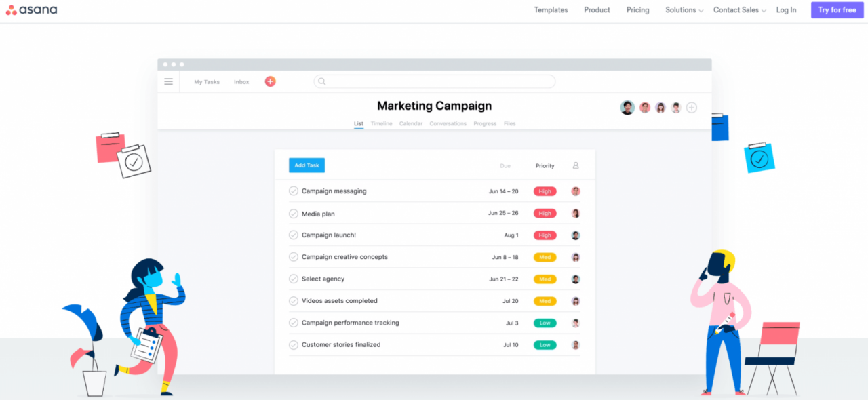The height and width of the screenshot is (400, 868).
Task: Select the red High priority tag on Media plan
Action: [x=545, y=213]
